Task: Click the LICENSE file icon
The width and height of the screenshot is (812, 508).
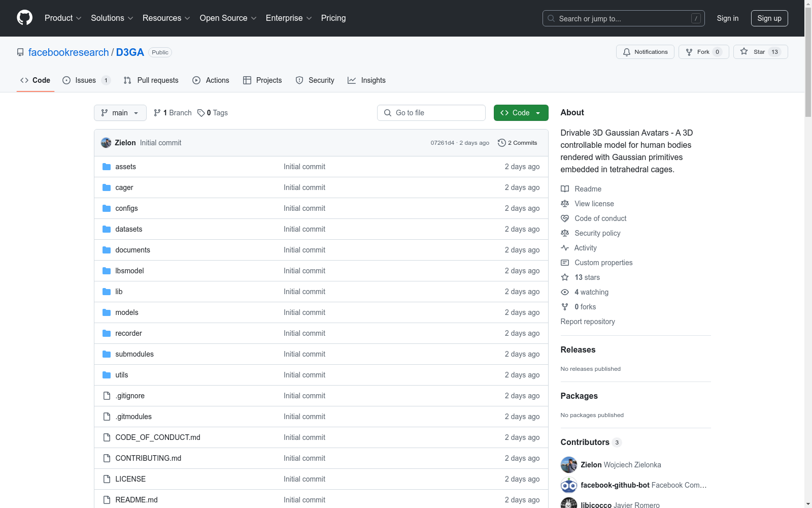Action: point(107,479)
